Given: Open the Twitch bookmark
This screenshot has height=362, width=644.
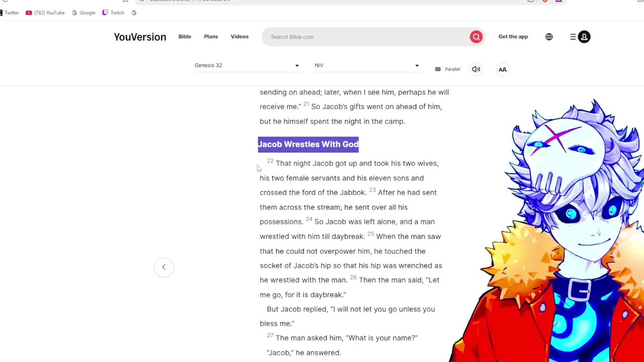Looking at the screenshot, I should click(x=113, y=13).
